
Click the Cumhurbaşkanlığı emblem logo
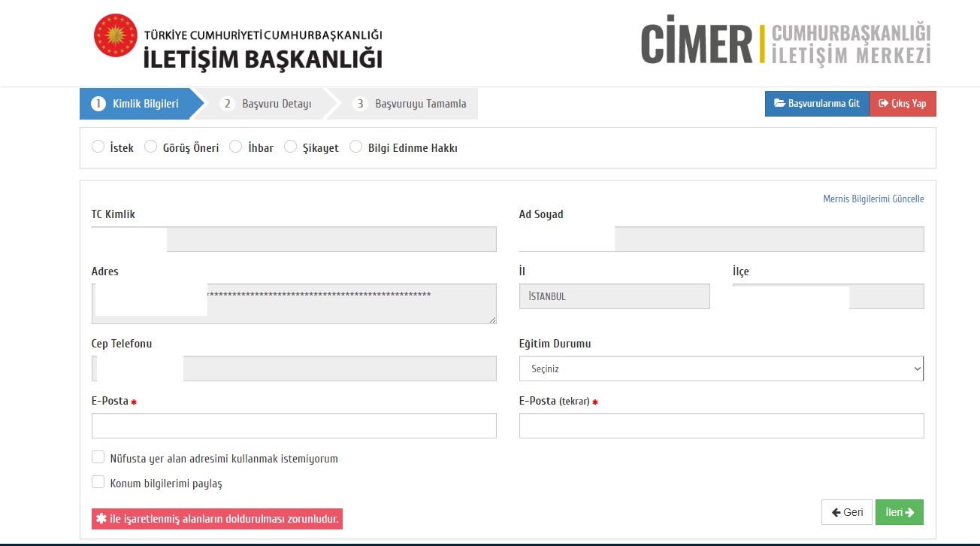(116, 35)
